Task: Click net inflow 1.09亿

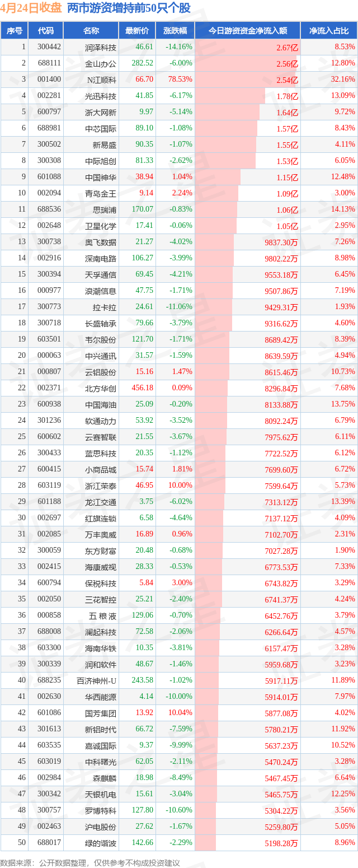Action: [x=288, y=194]
